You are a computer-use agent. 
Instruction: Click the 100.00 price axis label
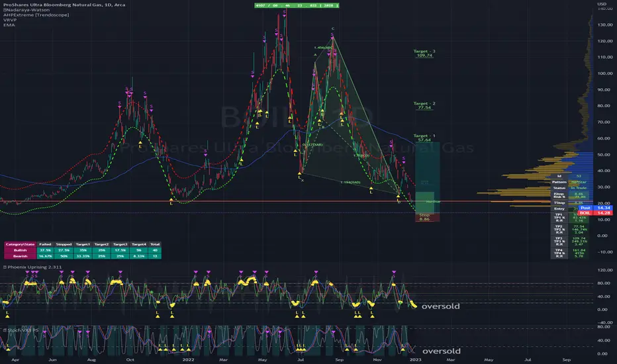pos(605,73)
